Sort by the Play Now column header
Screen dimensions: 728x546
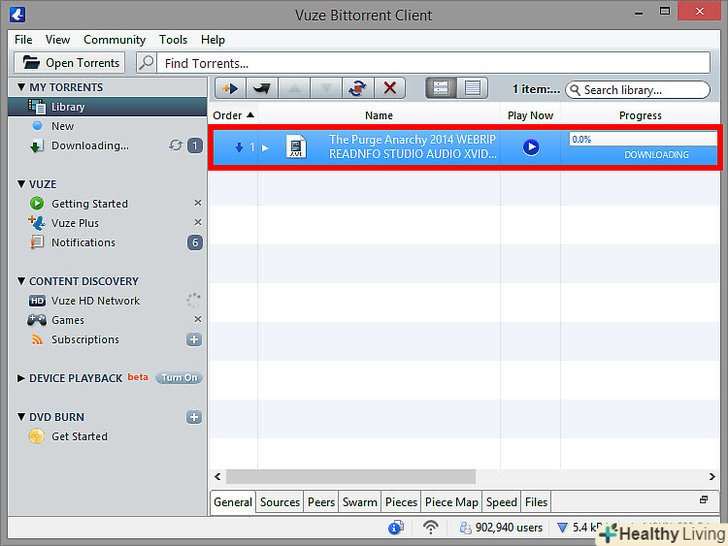[530, 115]
